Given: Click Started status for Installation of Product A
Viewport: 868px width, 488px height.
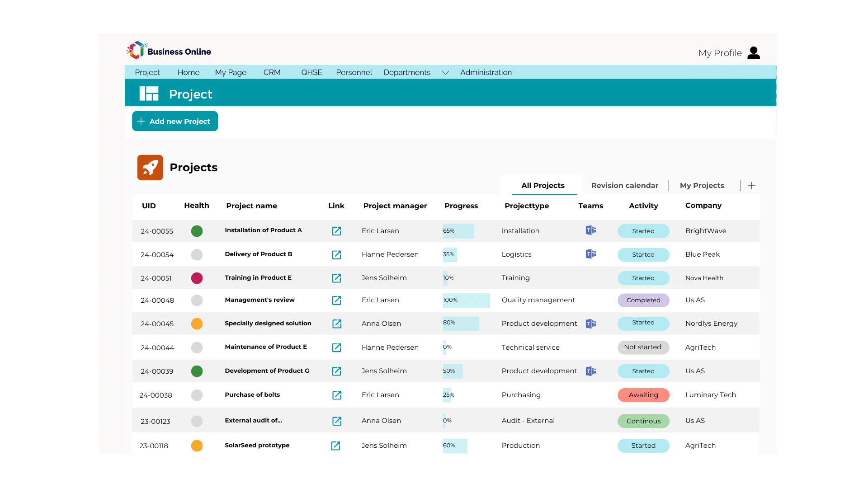Looking at the screenshot, I should [x=643, y=231].
